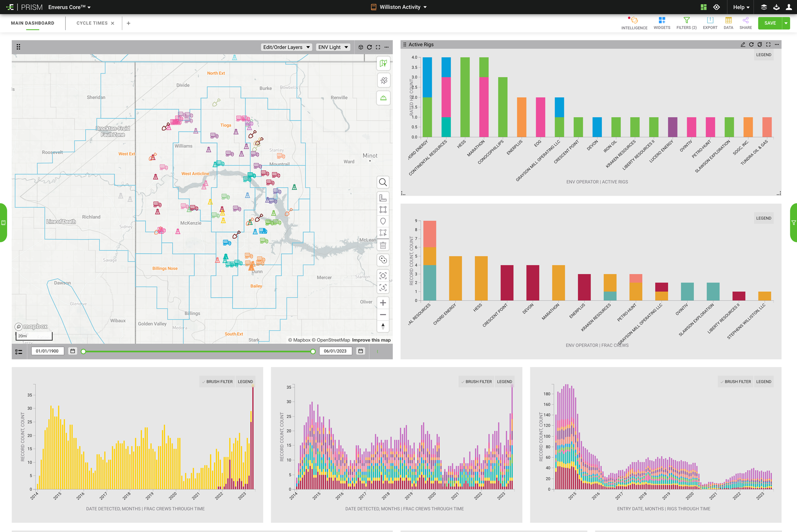This screenshot has width=797, height=532.
Task: Expand the map widget to fullscreen
Action: pos(378,47)
